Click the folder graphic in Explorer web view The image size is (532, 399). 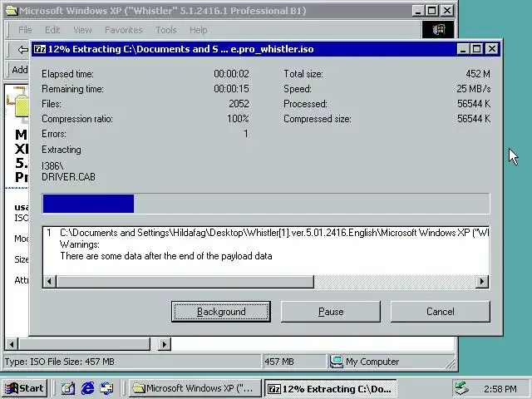17,104
